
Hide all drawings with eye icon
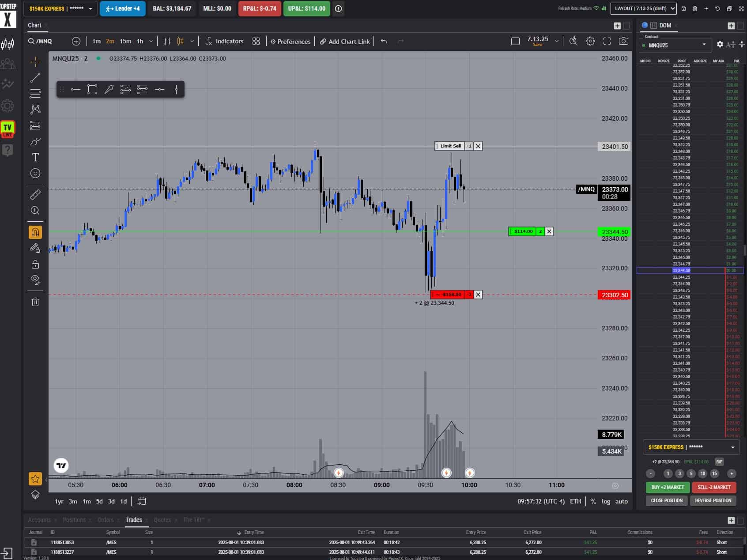click(x=35, y=280)
